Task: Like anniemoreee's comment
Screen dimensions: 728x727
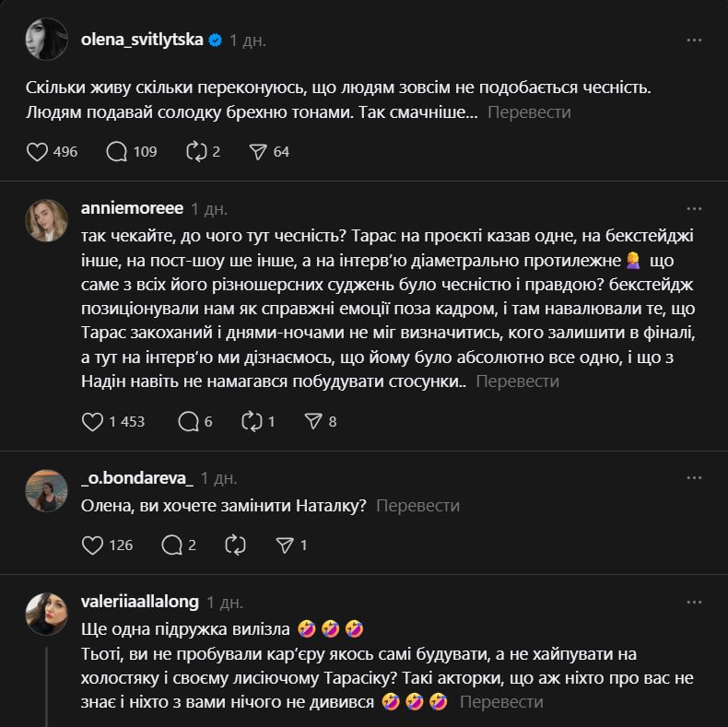Action: [92, 421]
